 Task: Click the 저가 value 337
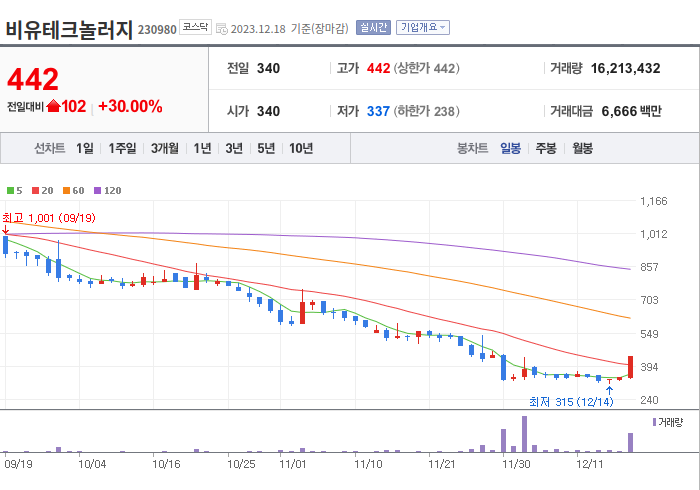point(378,111)
